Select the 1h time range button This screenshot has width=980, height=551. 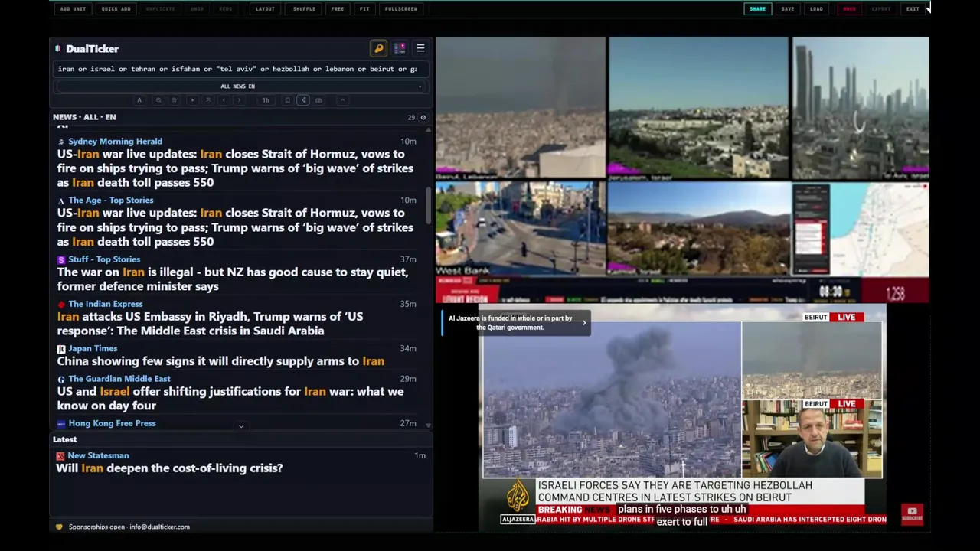click(x=266, y=100)
